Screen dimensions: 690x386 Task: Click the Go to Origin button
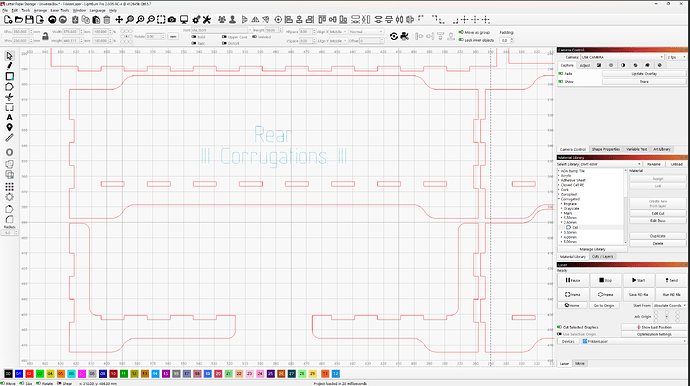(x=604, y=305)
